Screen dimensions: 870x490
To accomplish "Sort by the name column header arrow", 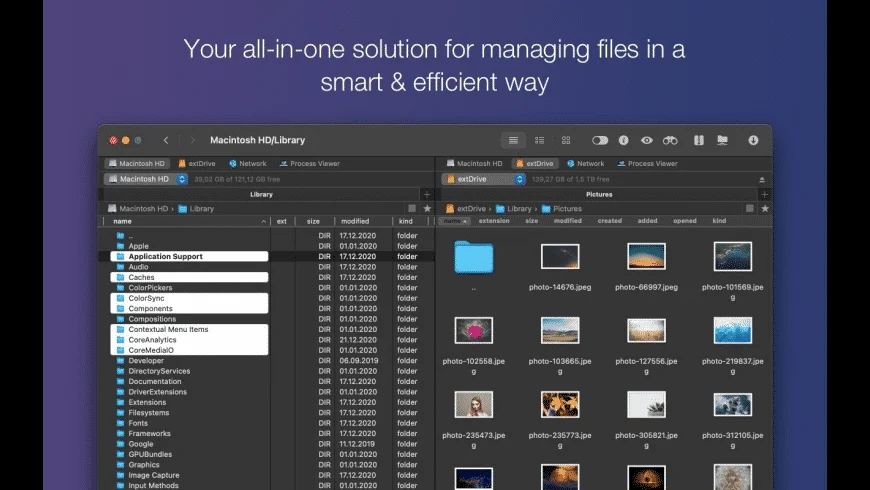I will pyautogui.click(x=264, y=221).
